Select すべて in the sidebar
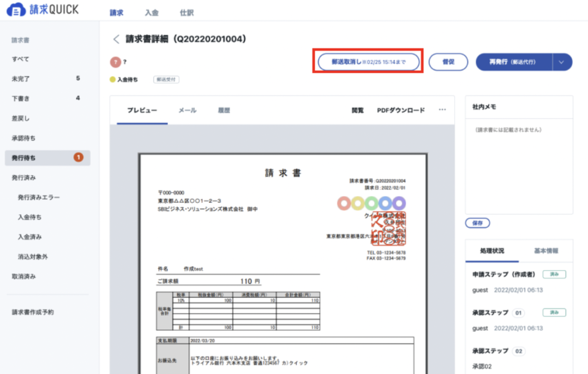588x374 pixels. click(x=47, y=59)
